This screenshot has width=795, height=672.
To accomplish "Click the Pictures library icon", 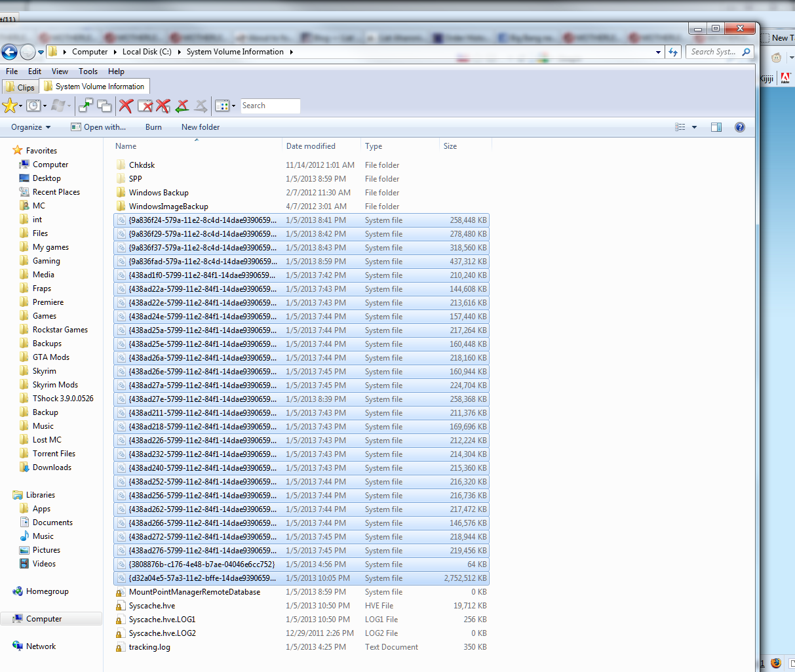I will (x=24, y=550).
